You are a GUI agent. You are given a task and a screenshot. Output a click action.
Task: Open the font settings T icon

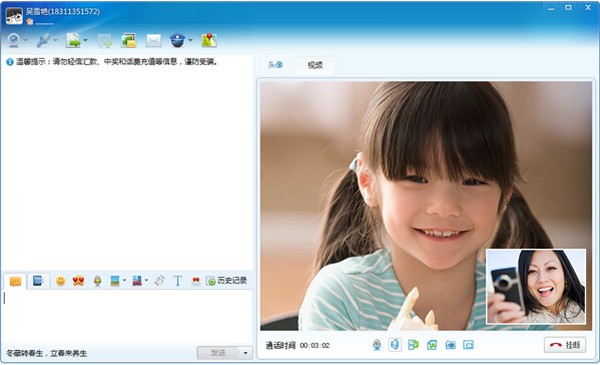click(177, 281)
